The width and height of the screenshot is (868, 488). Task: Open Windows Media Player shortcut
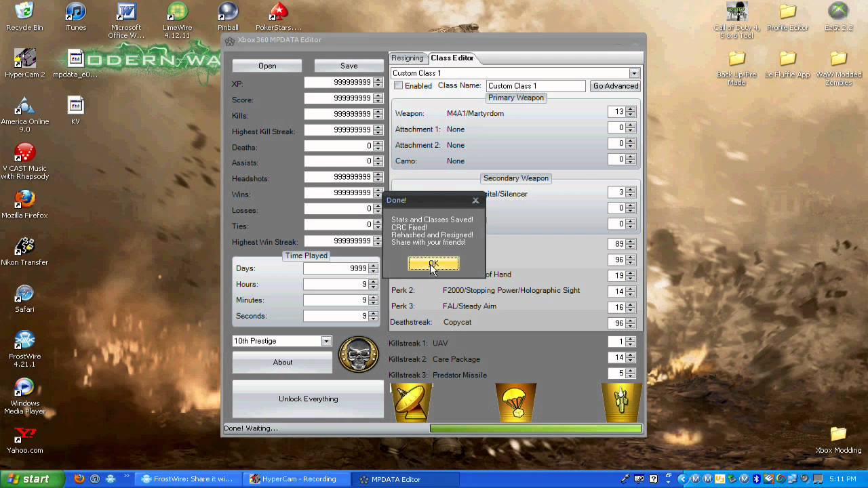tap(24, 396)
